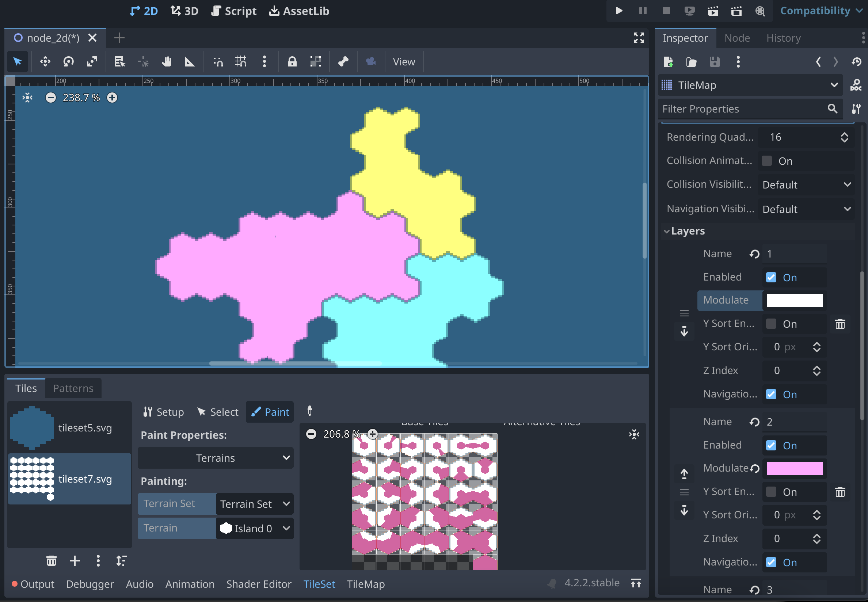
Task: Select the Ruler measure tool
Action: pos(189,61)
